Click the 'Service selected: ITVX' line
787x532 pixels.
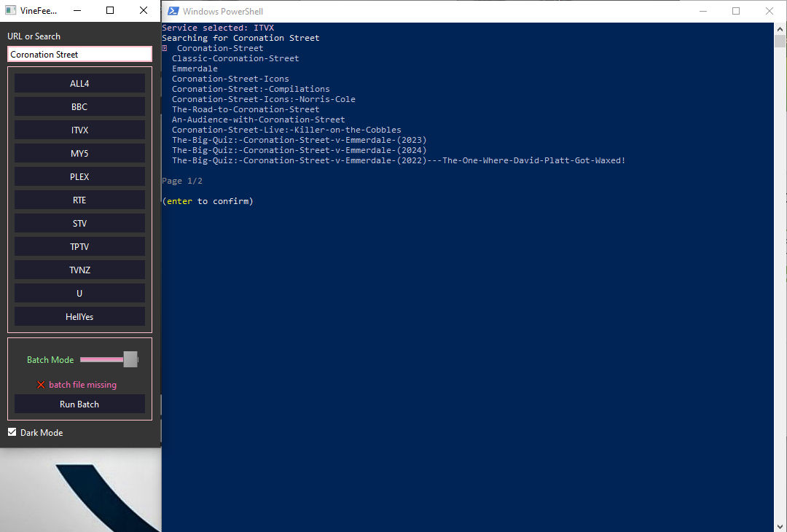(218, 28)
